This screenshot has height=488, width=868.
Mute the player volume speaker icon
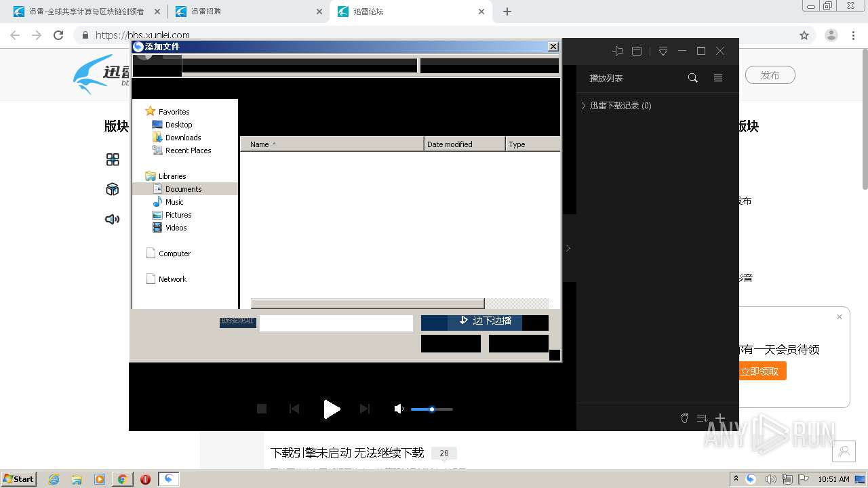click(399, 409)
